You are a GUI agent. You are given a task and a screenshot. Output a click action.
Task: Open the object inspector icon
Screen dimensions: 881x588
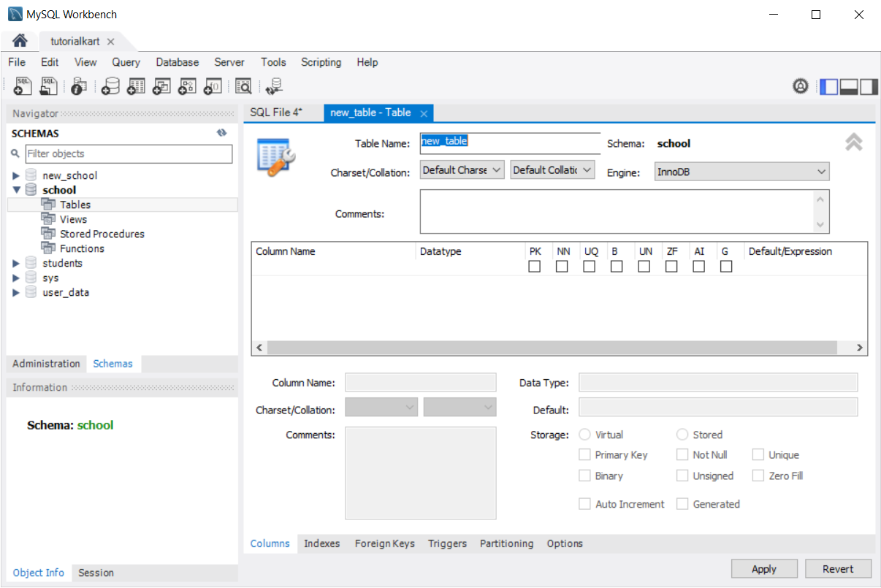[x=79, y=86]
